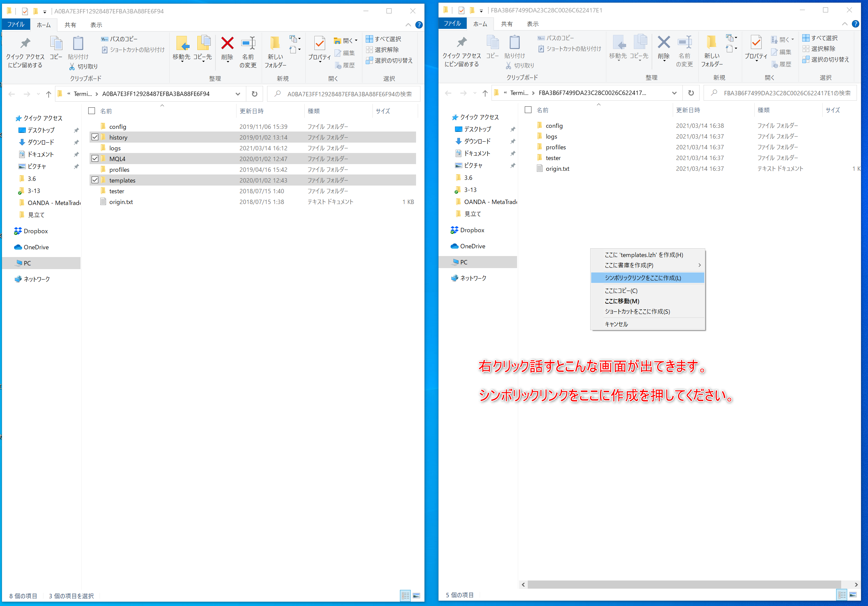Click horizontal scrollbar in right window
Image resolution: width=868 pixels, height=606 pixels.
pos(683,585)
